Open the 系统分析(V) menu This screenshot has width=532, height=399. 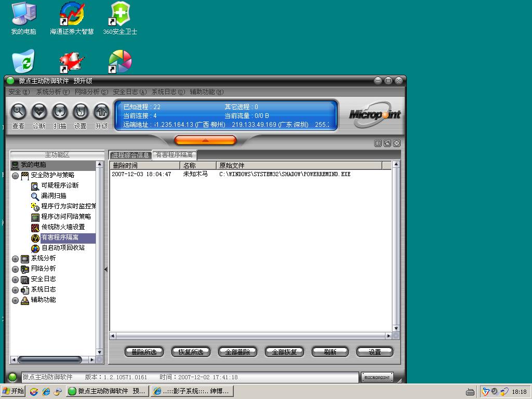click(52, 92)
